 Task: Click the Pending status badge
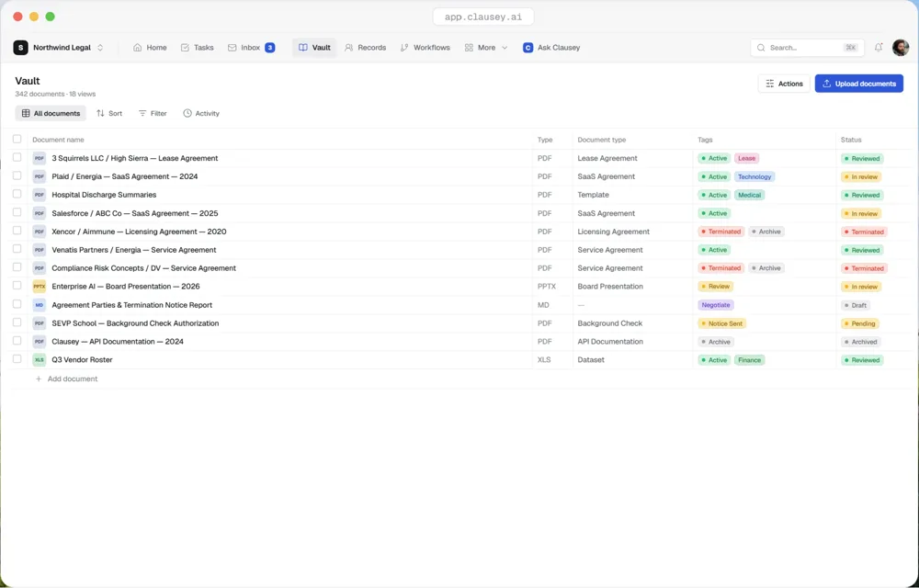point(860,323)
